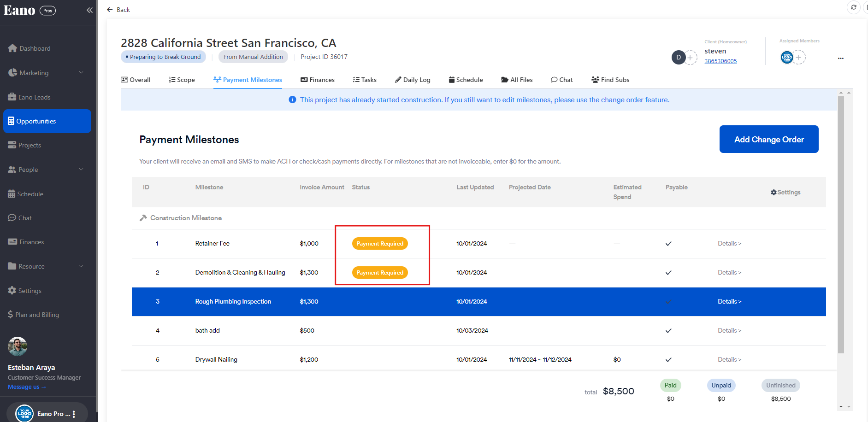
Task: Open the Finances tab
Action: (x=318, y=80)
